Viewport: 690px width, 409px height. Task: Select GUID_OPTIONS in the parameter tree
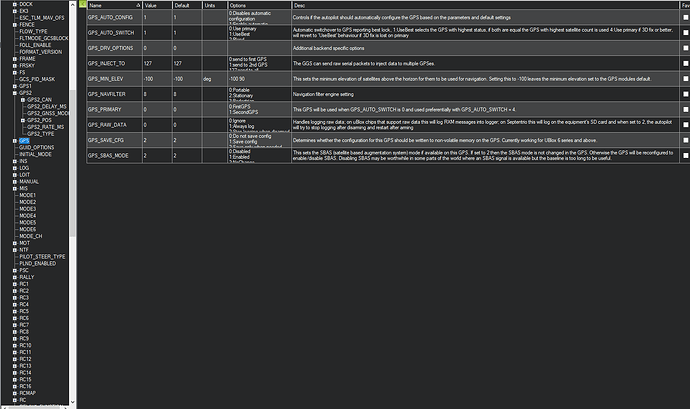click(x=37, y=147)
